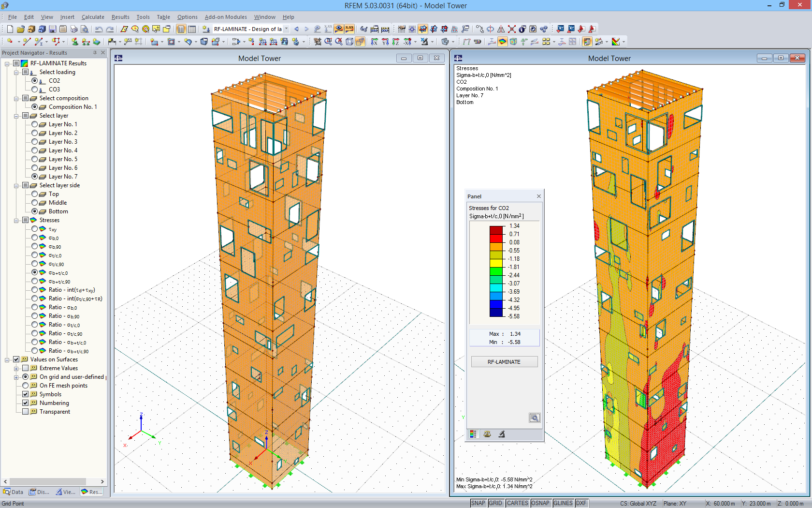Uncheck the Symbols checkbox
The height and width of the screenshot is (508, 812).
(x=26, y=394)
